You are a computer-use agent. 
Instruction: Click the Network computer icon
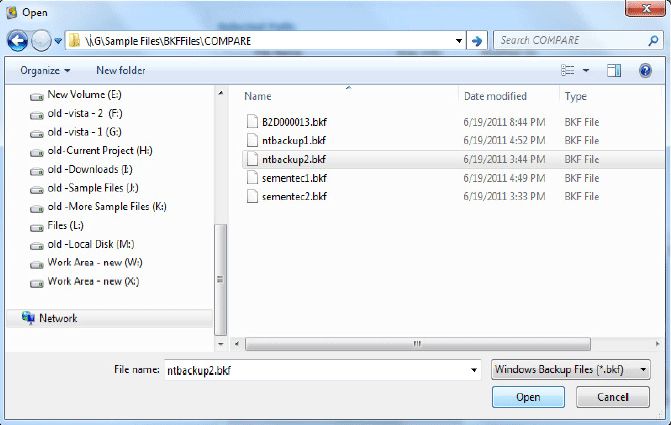pyautogui.click(x=28, y=318)
